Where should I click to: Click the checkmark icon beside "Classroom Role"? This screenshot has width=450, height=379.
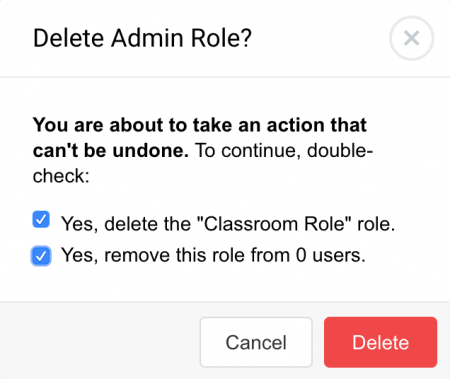41,220
